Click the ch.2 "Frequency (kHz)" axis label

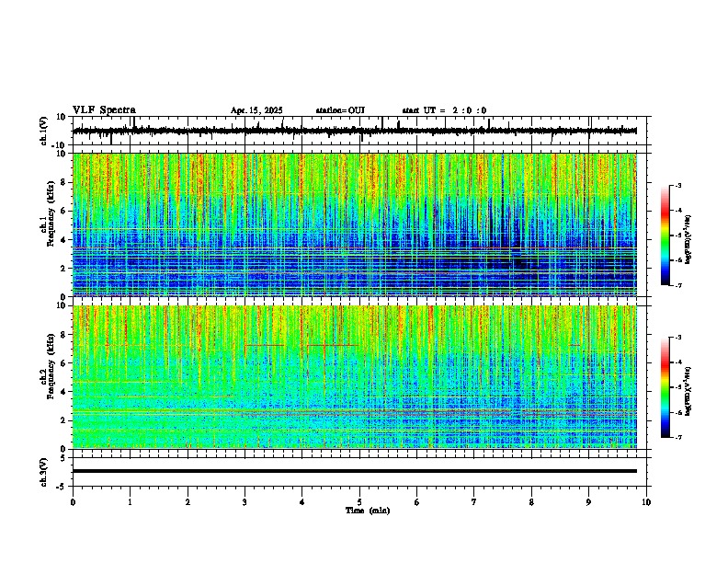click(50, 367)
